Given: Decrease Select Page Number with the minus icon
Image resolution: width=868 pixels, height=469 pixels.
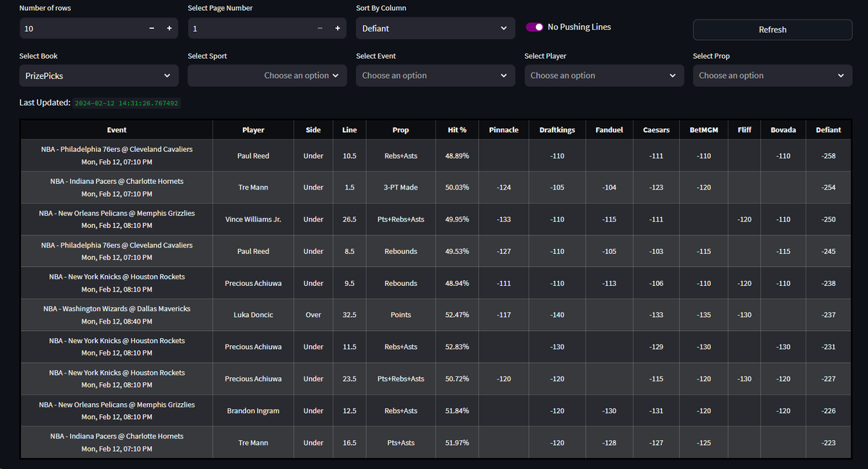Looking at the screenshot, I should pyautogui.click(x=319, y=28).
